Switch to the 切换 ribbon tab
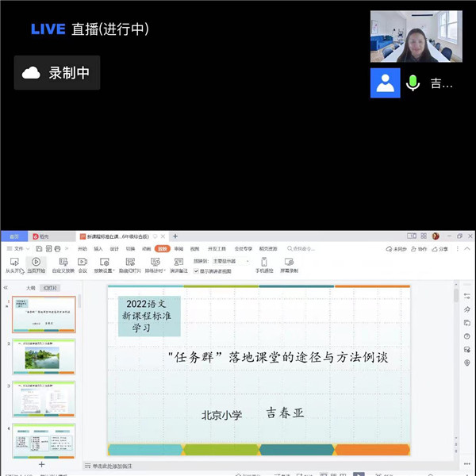Image resolution: width=476 pixels, height=476 pixels. tap(130, 248)
